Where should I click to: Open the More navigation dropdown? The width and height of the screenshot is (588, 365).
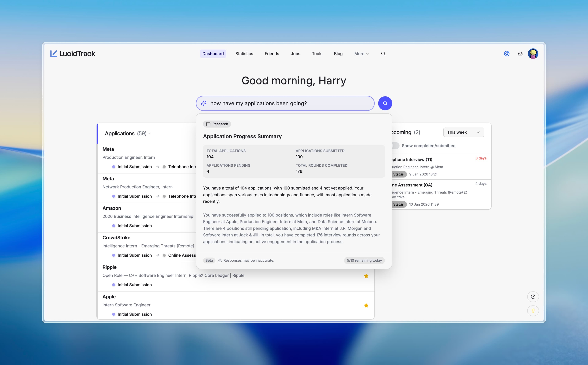click(361, 54)
